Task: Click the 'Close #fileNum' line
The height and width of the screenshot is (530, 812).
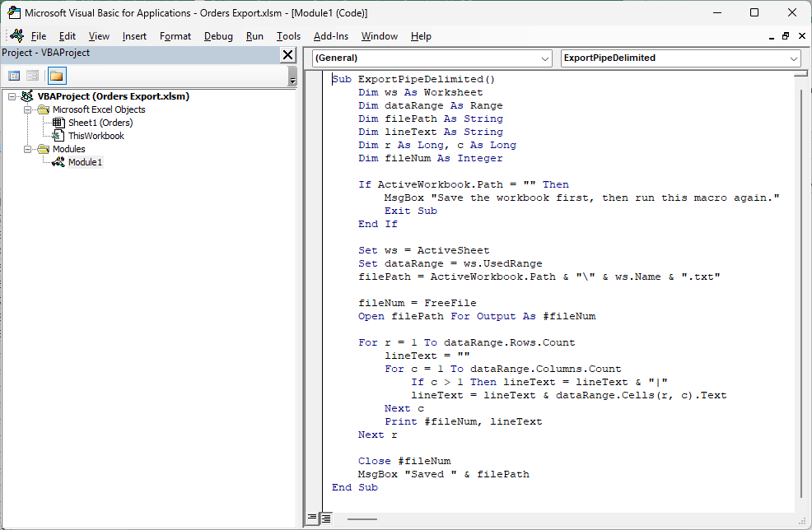Action: point(404,461)
